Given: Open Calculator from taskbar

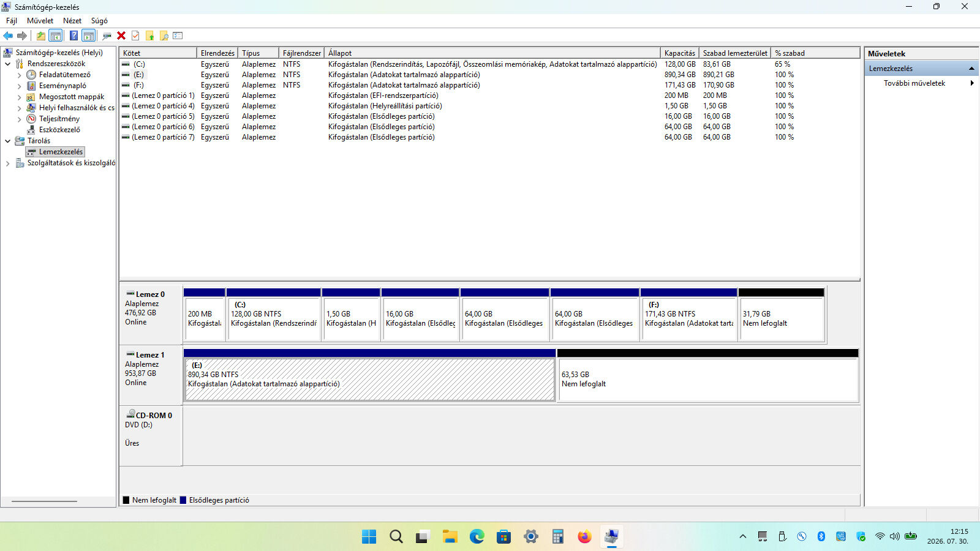Looking at the screenshot, I should coord(558,537).
